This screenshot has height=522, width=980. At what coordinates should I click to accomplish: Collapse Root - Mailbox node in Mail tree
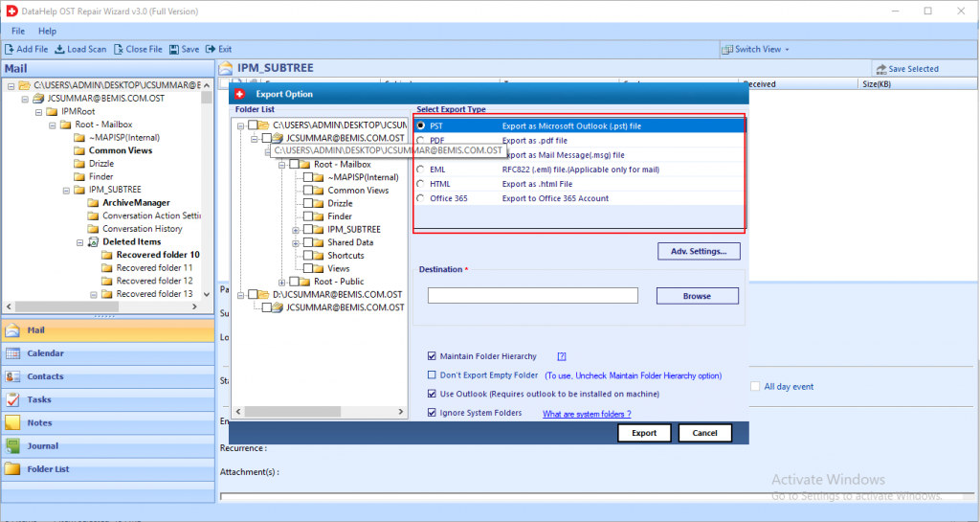coord(53,125)
